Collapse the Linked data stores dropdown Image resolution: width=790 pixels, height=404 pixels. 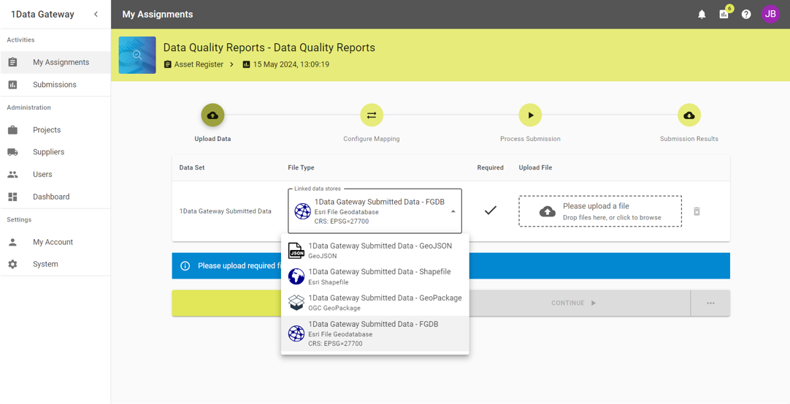453,211
